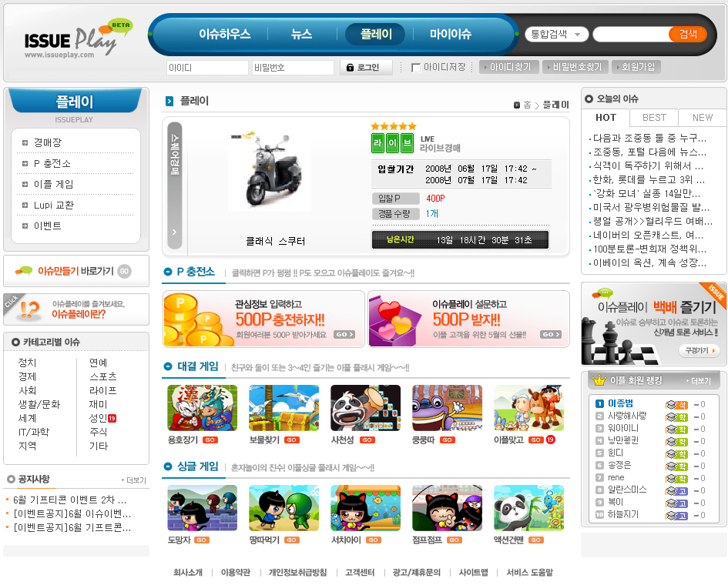This screenshot has width=728, height=585.
Task: Expand the 통합검색 dropdown
Action: (x=556, y=34)
